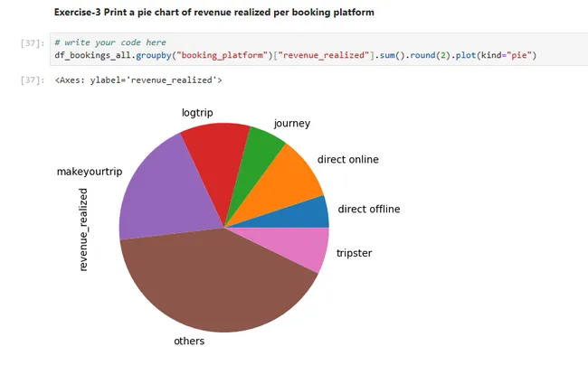This screenshot has height=365, width=588.
Task: Click the 'makeyourtrip' chart label
Action: (x=87, y=171)
